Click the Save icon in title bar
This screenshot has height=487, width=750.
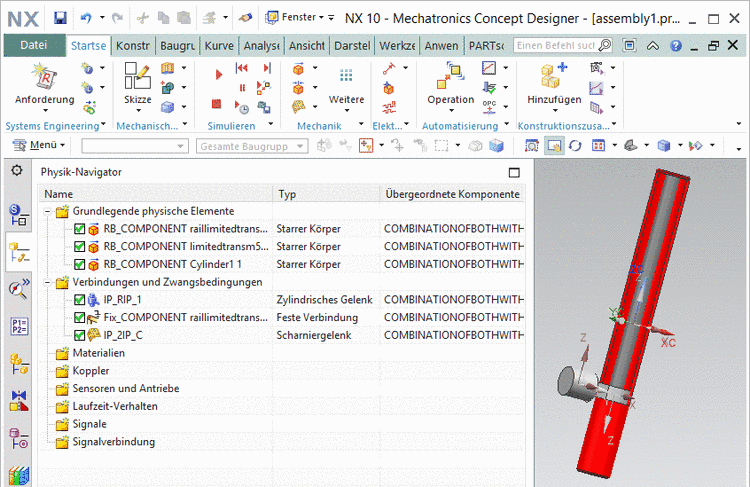(60, 18)
